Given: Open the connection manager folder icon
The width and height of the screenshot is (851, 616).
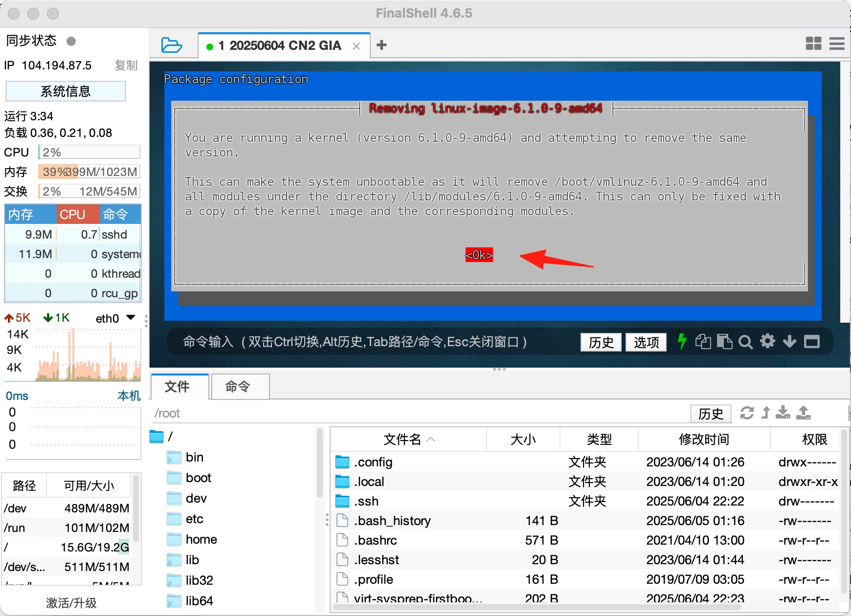Looking at the screenshot, I should (x=172, y=45).
